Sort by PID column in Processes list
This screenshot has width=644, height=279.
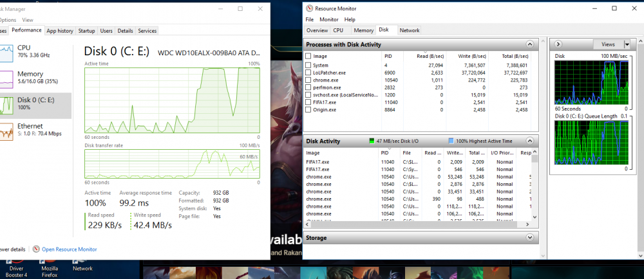click(392, 56)
